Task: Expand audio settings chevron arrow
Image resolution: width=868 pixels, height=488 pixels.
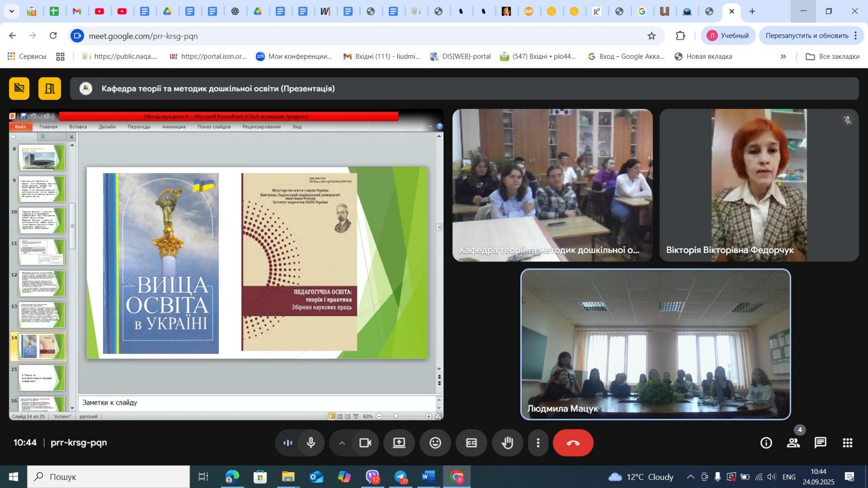Action: click(x=342, y=443)
